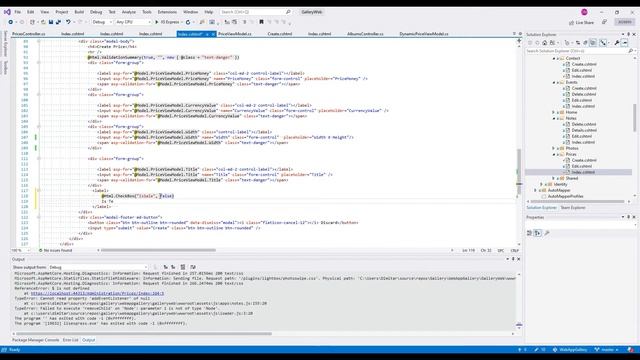
Task: Expand the AutoMapper folder in Solution Explorer
Action: click(x=536, y=191)
